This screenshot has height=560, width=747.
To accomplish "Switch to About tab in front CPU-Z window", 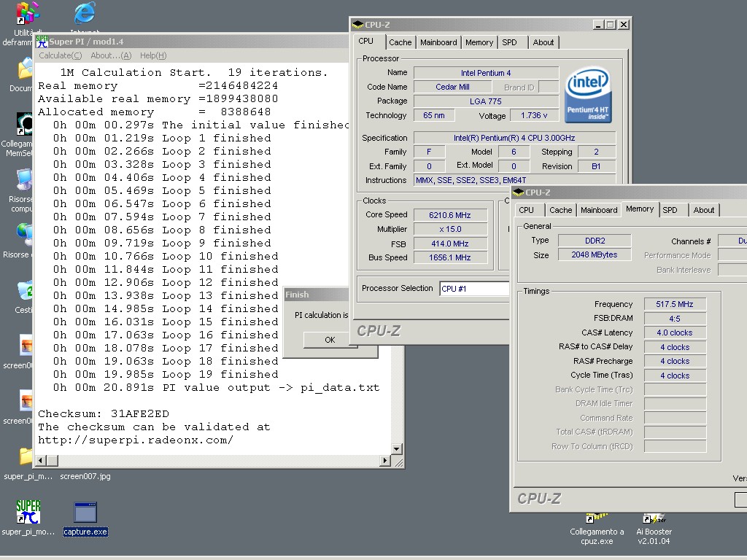I will pyautogui.click(x=704, y=210).
